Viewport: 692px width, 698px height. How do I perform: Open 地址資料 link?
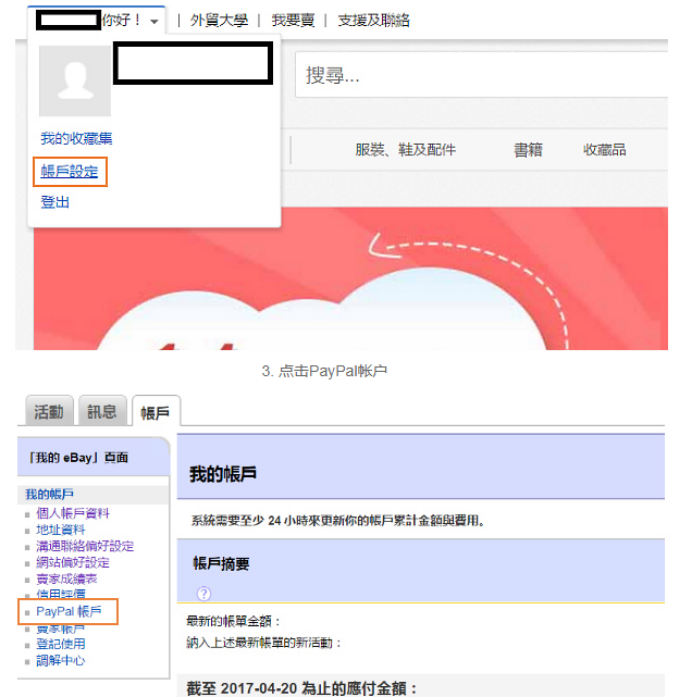coord(61,530)
